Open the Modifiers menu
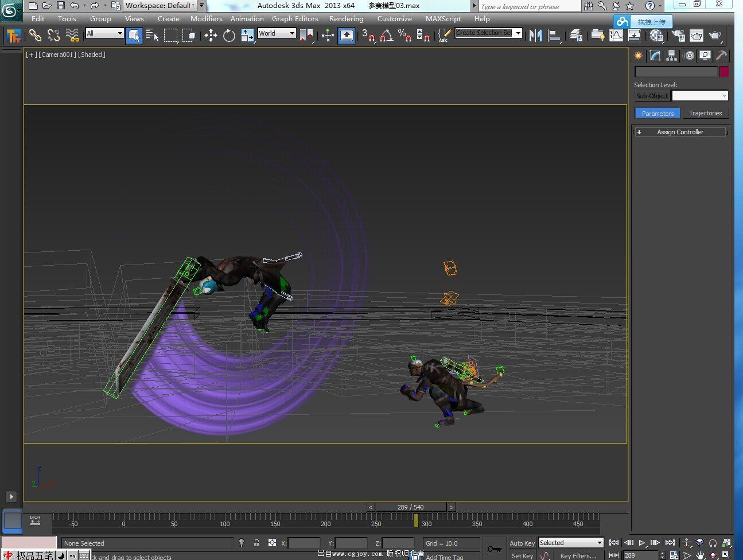Viewport: 743px width, 560px height. [207, 19]
